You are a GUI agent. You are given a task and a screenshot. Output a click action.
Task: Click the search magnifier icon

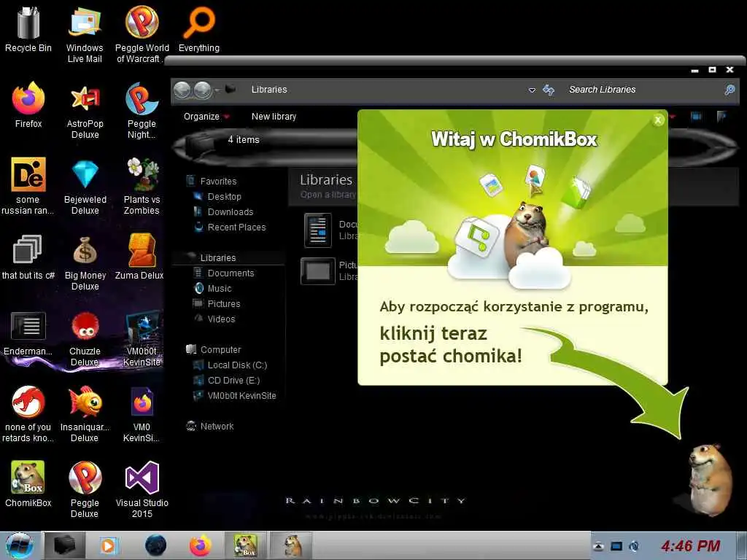(x=729, y=90)
